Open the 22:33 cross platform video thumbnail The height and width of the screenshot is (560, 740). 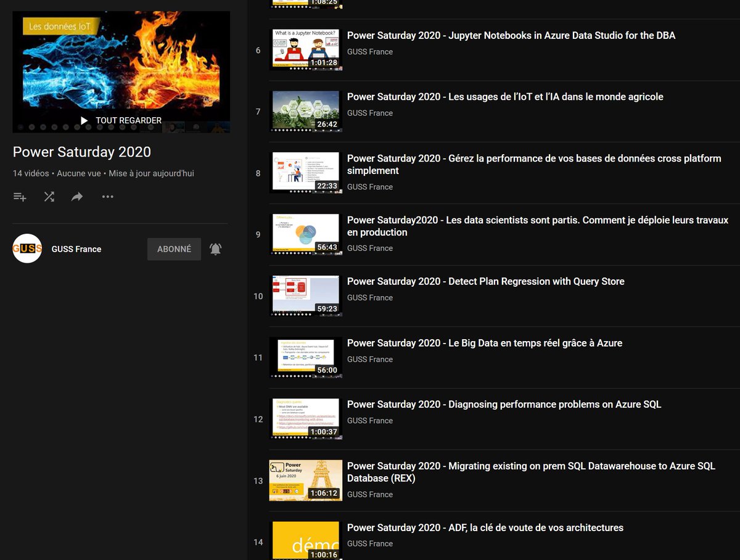click(x=306, y=173)
